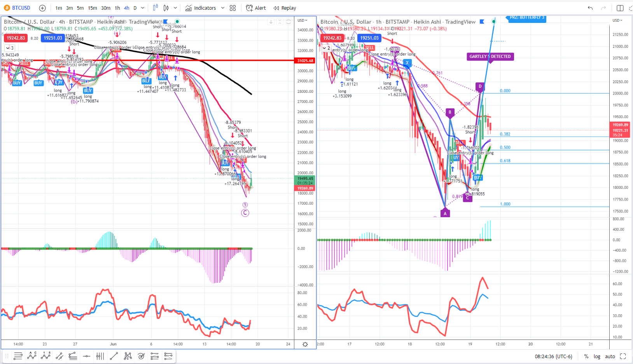Open the Indicators dialog
This screenshot has width=633, height=364.
point(201,8)
